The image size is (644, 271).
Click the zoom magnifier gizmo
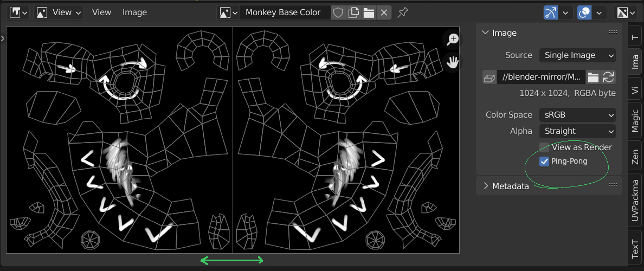(453, 40)
